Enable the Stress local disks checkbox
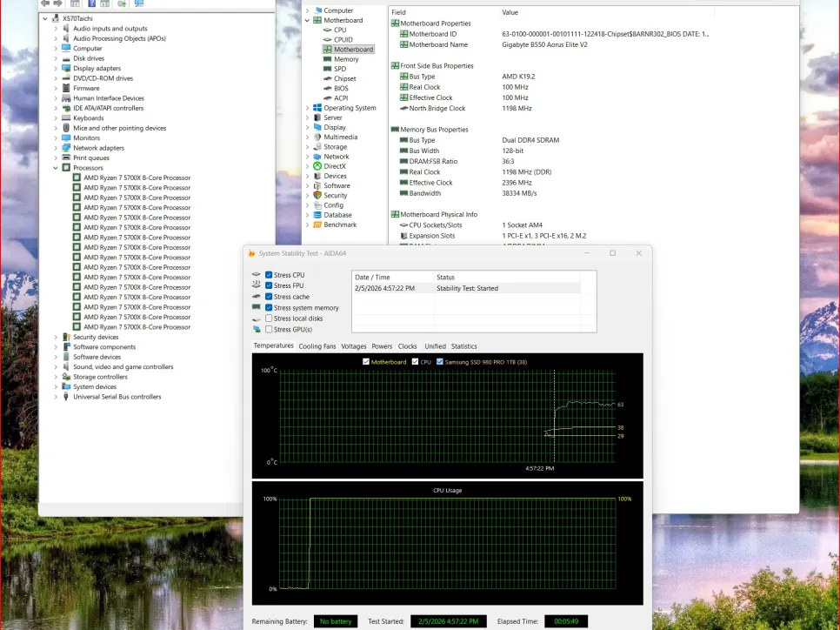 coord(269,318)
